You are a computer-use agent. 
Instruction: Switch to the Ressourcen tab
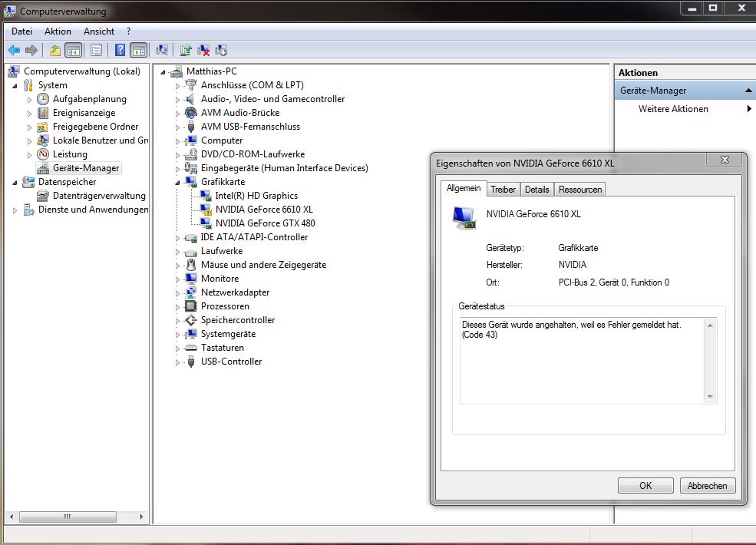(580, 190)
